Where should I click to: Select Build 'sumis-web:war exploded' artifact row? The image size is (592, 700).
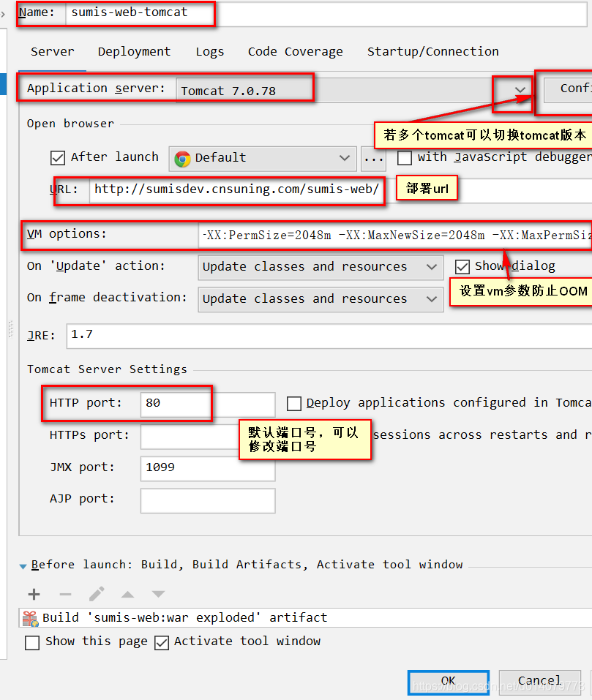(x=305, y=617)
